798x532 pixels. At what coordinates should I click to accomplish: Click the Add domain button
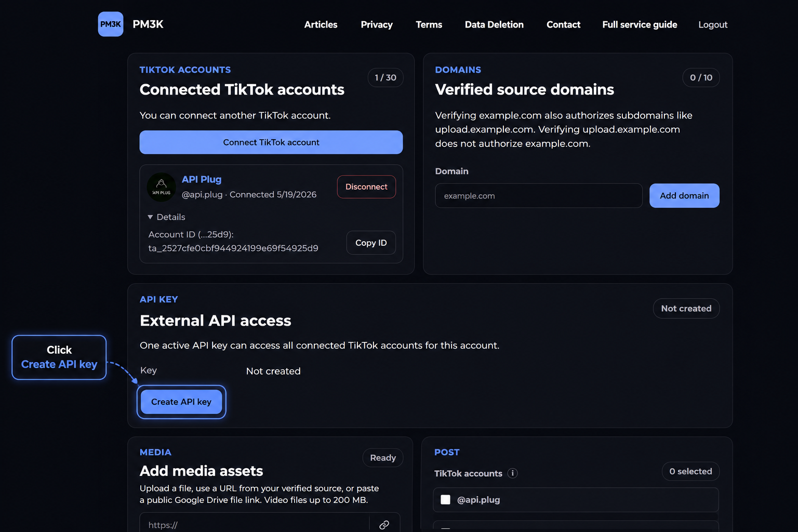tap(684, 196)
